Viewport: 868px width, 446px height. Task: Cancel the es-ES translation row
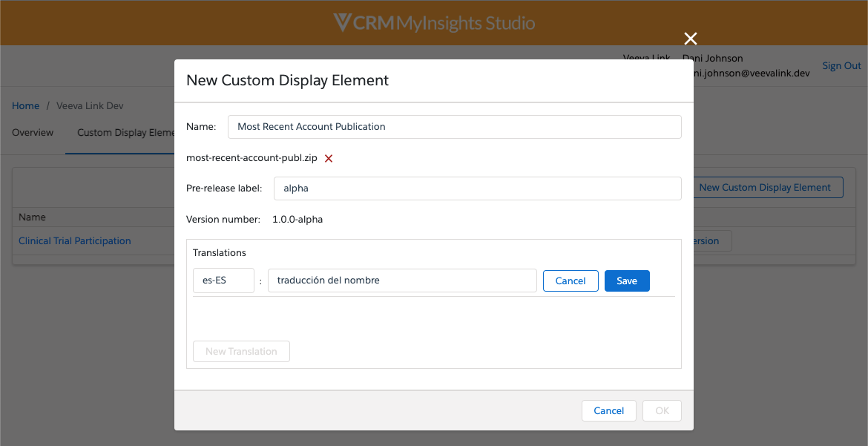coord(571,281)
